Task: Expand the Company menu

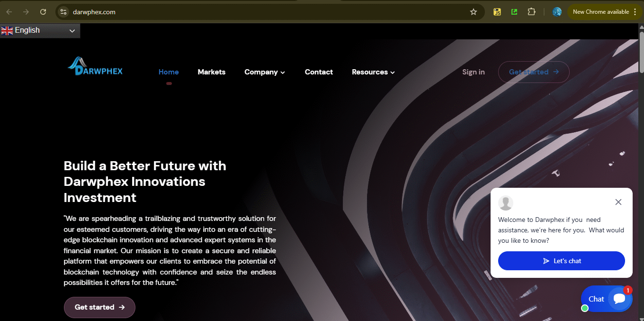Action: pyautogui.click(x=264, y=72)
